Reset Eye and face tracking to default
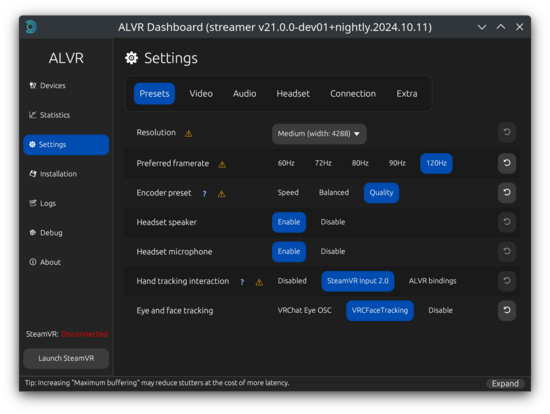The image size is (550, 414). [507, 310]
